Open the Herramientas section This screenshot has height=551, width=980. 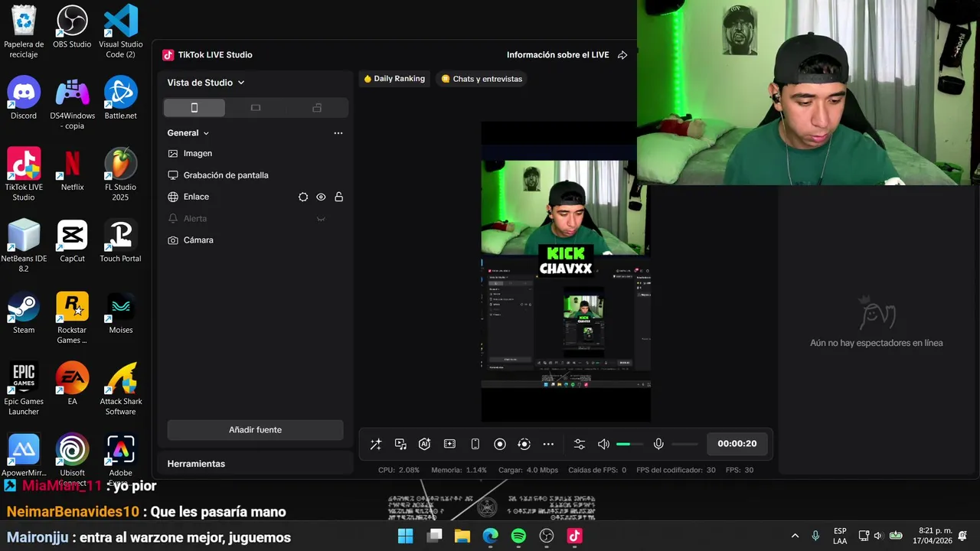[x=196, y=464]
